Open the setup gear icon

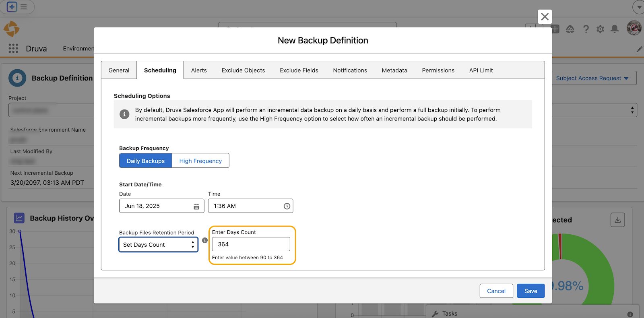pos(600,29)
